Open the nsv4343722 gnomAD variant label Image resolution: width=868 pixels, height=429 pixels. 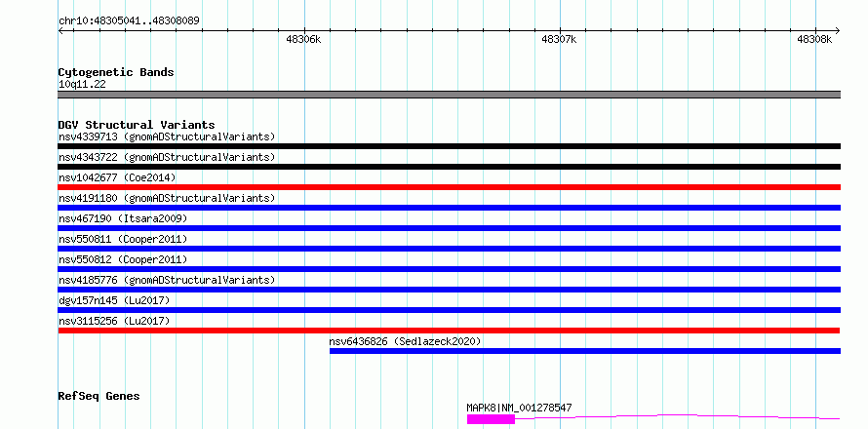[x=167, y=157]
